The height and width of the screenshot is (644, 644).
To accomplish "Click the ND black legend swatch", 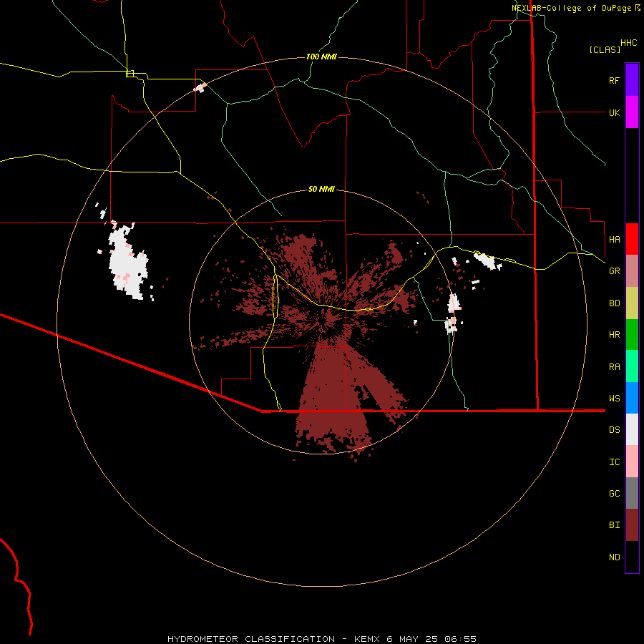I will [632, 557].
